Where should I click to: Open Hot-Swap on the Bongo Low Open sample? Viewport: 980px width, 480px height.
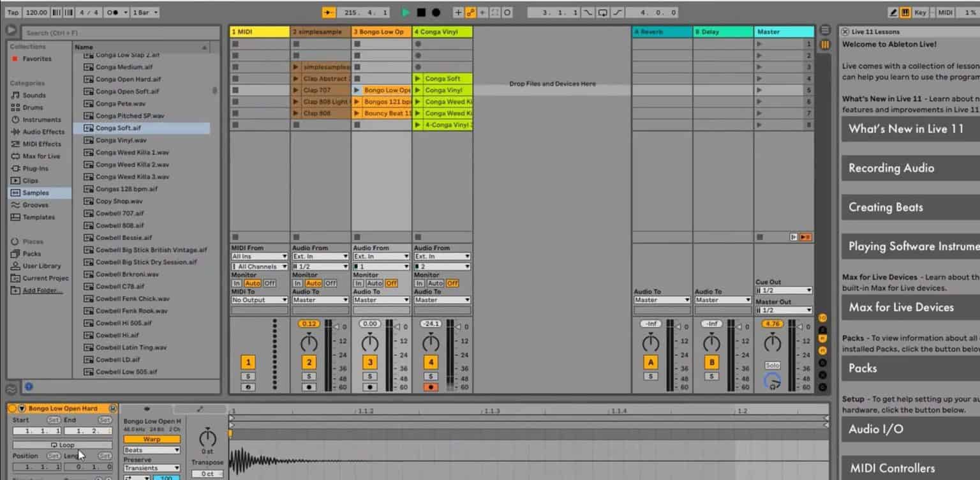pos(114,409)
